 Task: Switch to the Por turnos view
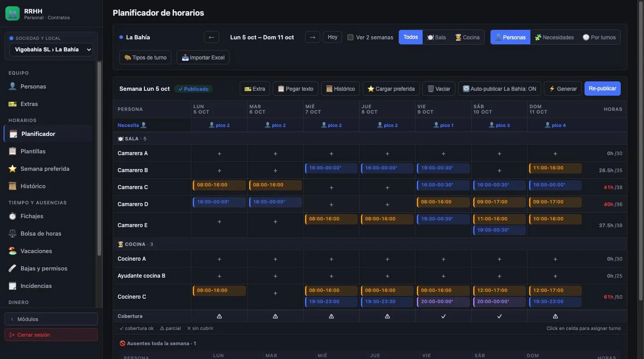click(599, 37)
